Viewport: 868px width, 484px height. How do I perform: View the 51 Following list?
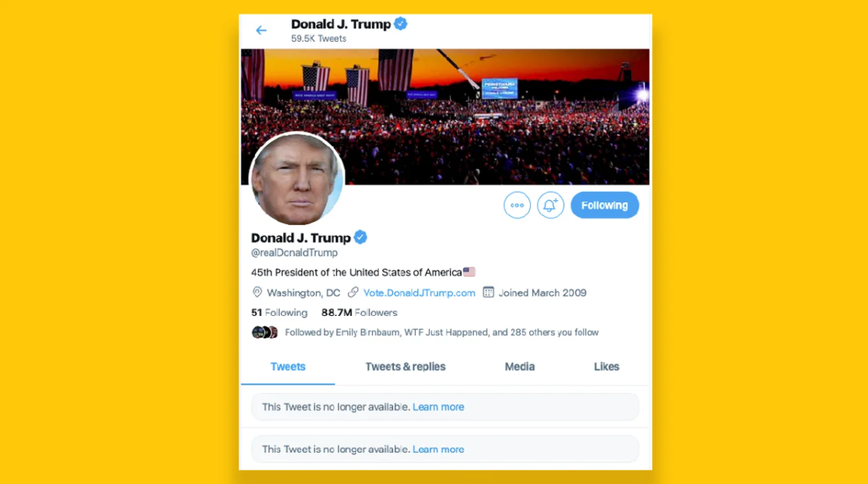[x=279, y=312]
